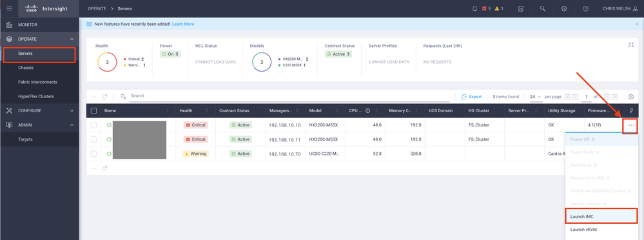644x240 pixels.
Task: Open the settings gear in top bar
Action: coord(564,8)
